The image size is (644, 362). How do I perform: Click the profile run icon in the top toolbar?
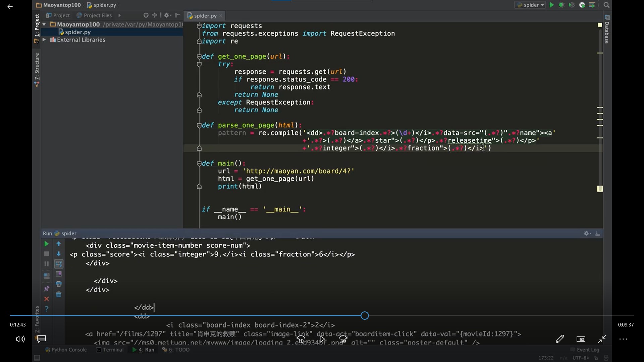click(x=582, y=5)
